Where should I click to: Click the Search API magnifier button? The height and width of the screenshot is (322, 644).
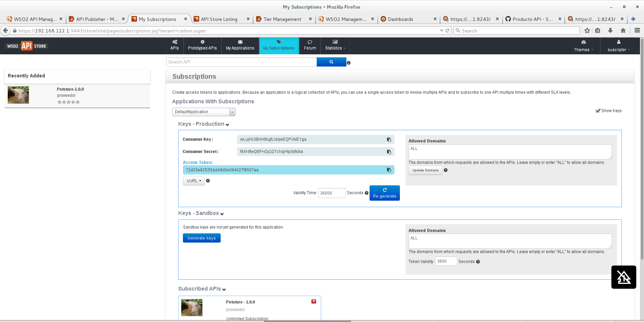pyautogui.click(x=331, y=62)
